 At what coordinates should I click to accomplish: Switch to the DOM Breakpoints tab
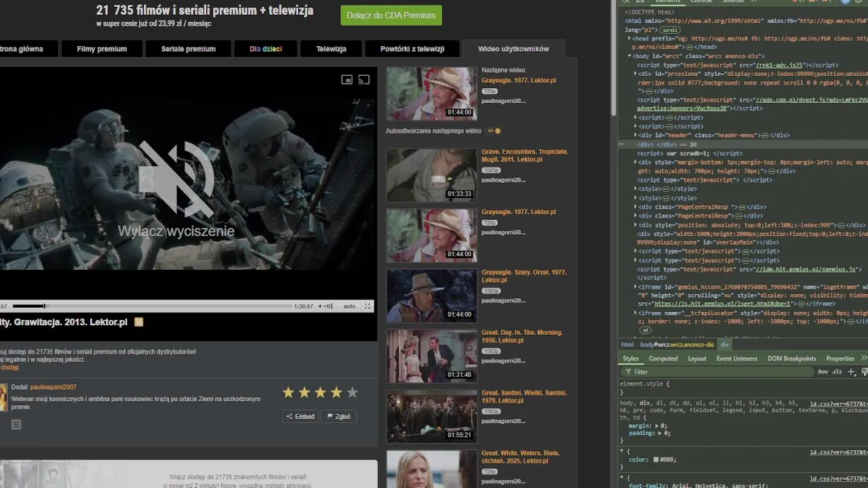pos(791,359)
